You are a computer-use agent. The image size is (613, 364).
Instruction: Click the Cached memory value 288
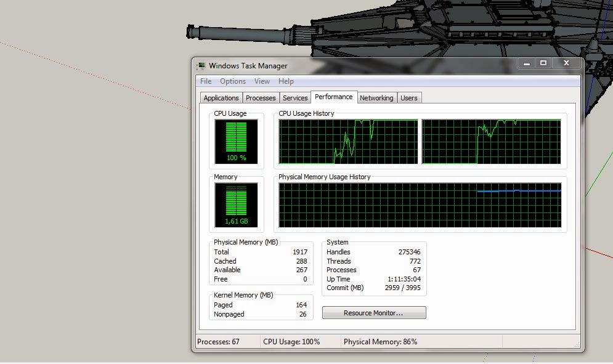point(301,261)
